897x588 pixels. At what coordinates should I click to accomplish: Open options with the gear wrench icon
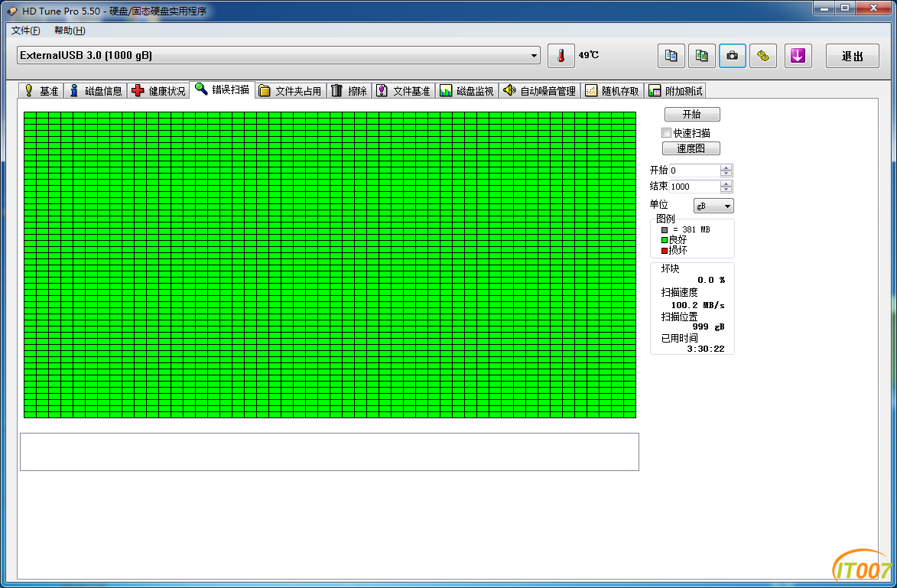tap(762, 56)
